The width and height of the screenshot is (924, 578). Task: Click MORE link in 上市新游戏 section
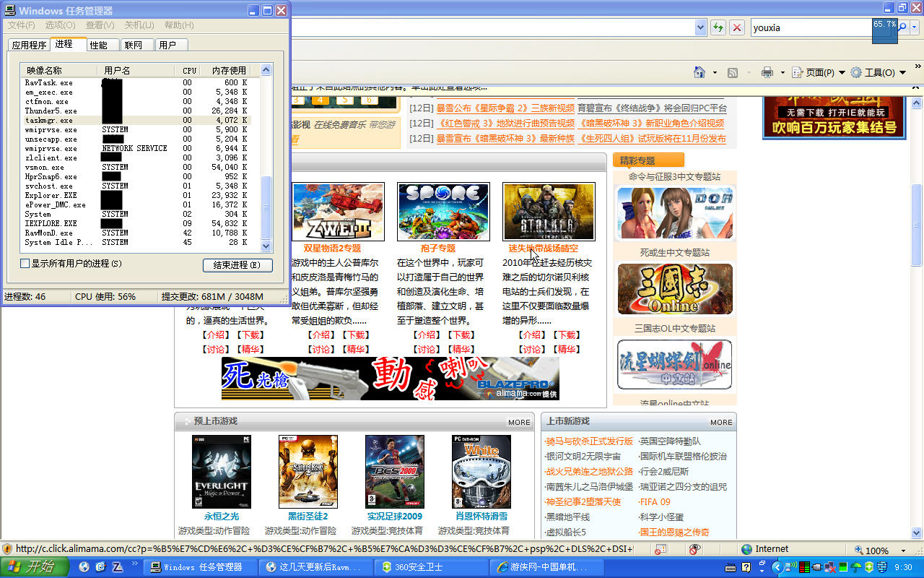(x=721, y=423)
